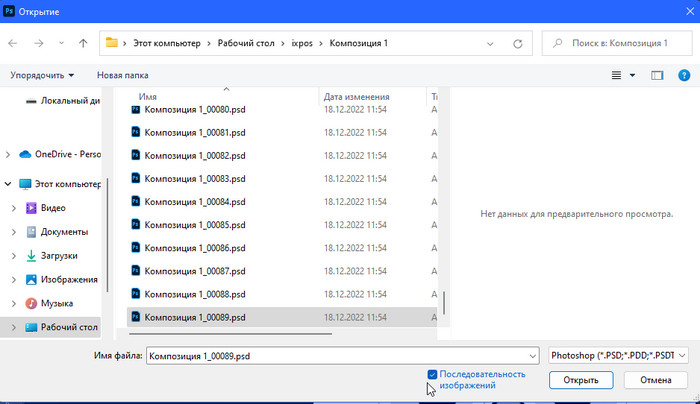Open recent locations dropdown arrow
The image size is (700, 404).
[61, 43]
